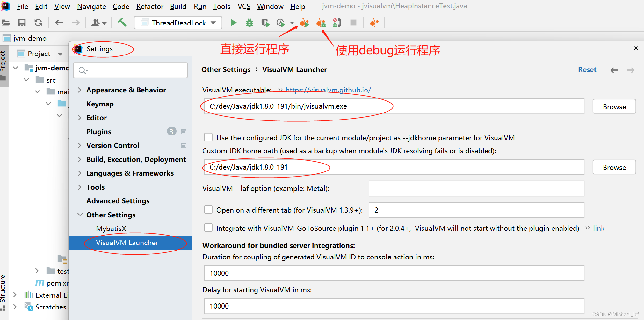Image resolution: width=644 pixels, height=320 pixels.
Task: Click the settings back arrow near Reset
Action: [614, 70]
